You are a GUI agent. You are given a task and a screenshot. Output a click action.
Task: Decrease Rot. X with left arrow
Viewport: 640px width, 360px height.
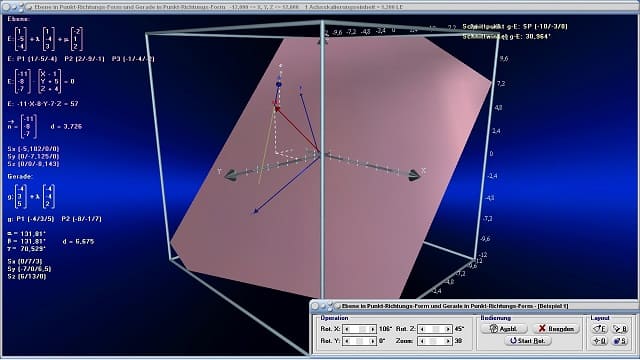click(347, 329)
